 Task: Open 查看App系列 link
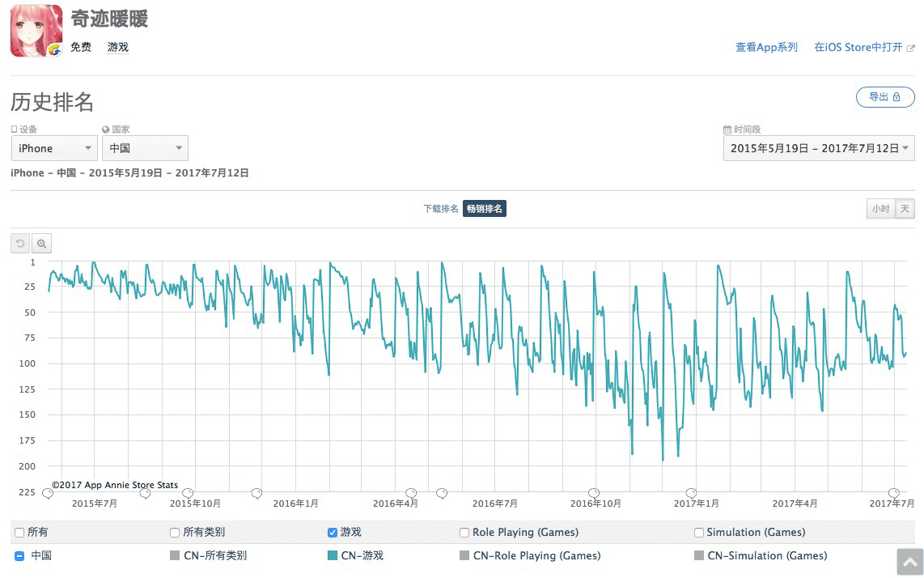tap(767, 47)
